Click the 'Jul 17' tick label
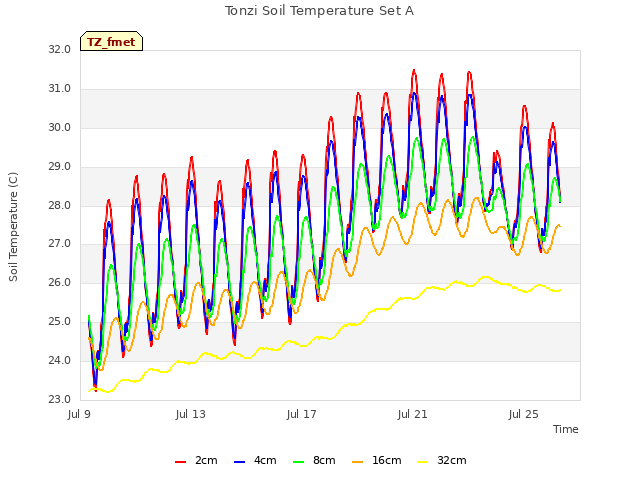 [x=302, y=414]
